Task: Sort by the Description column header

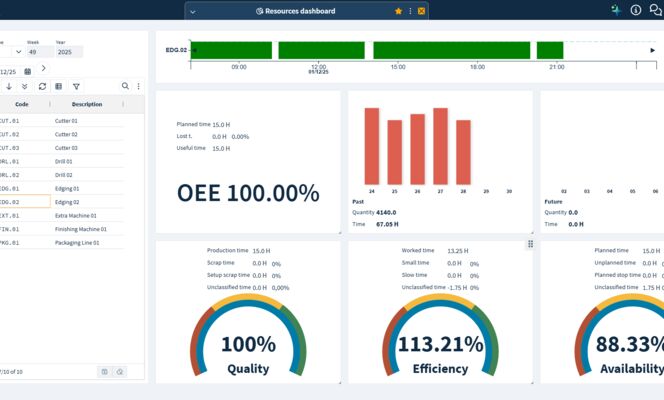Action: 87,104
